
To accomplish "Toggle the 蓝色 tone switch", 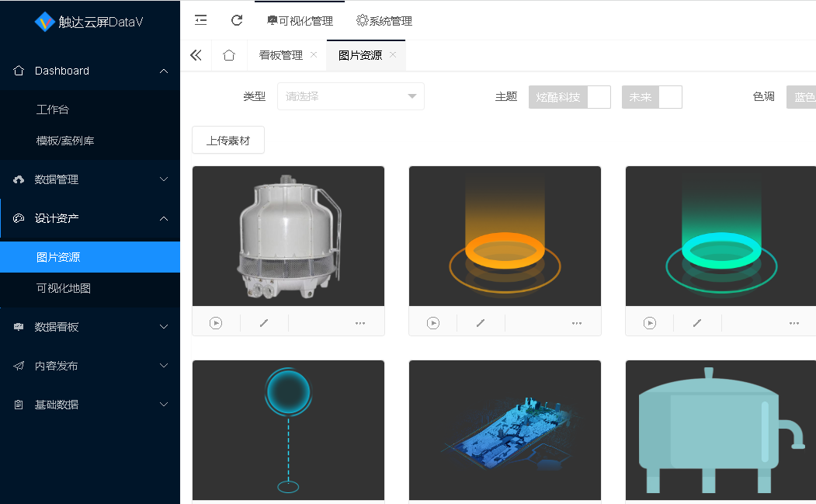I will click(x=801, y=97).
